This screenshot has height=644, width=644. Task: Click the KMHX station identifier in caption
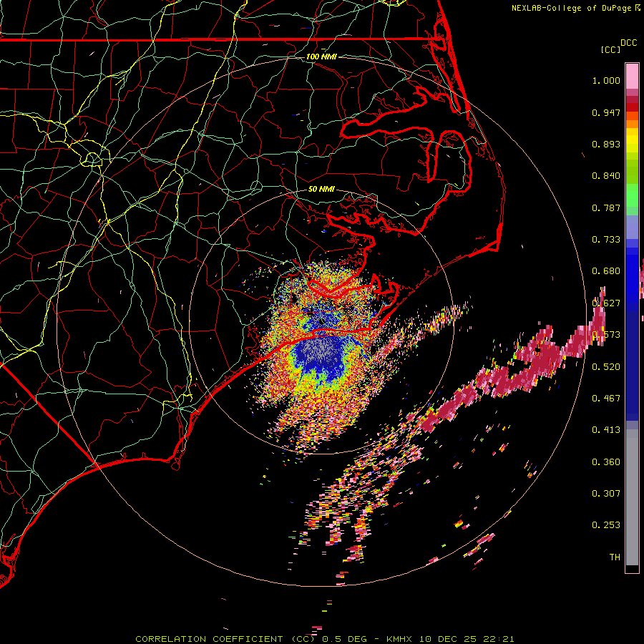point(401,639)
